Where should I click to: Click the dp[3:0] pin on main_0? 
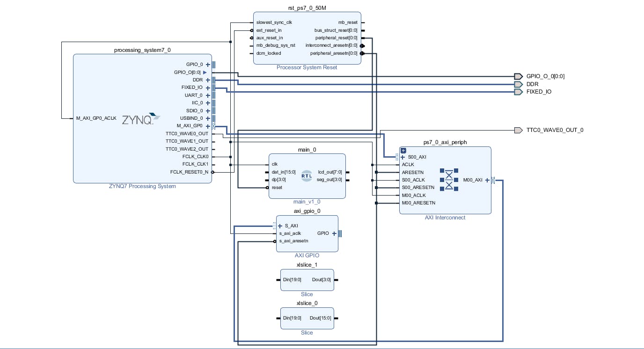(x=278, y=180)
